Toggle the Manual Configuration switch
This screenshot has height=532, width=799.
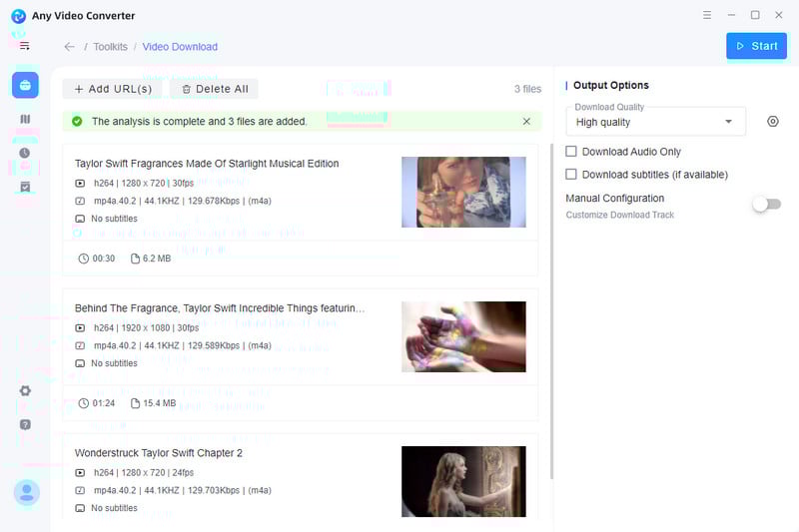766,205
